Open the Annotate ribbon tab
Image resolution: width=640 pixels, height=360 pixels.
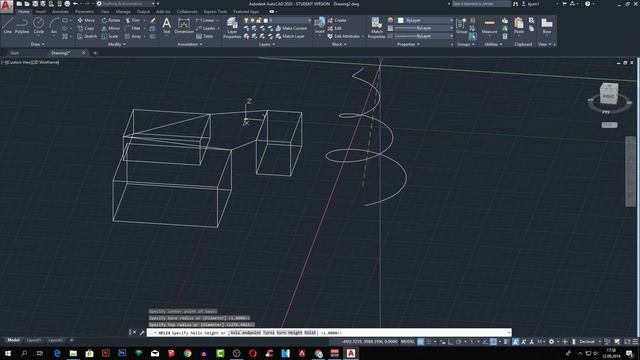60,12
